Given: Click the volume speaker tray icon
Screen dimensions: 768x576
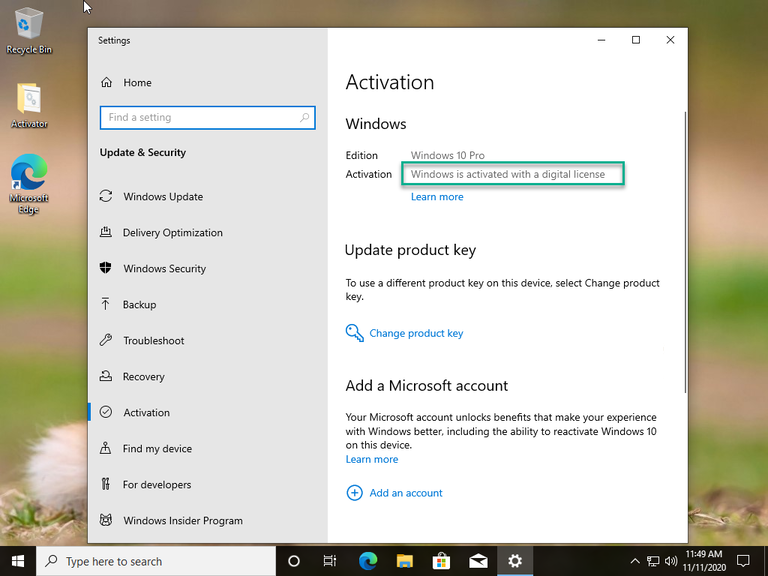Looking at the screenshot, I should coord(671,561).
